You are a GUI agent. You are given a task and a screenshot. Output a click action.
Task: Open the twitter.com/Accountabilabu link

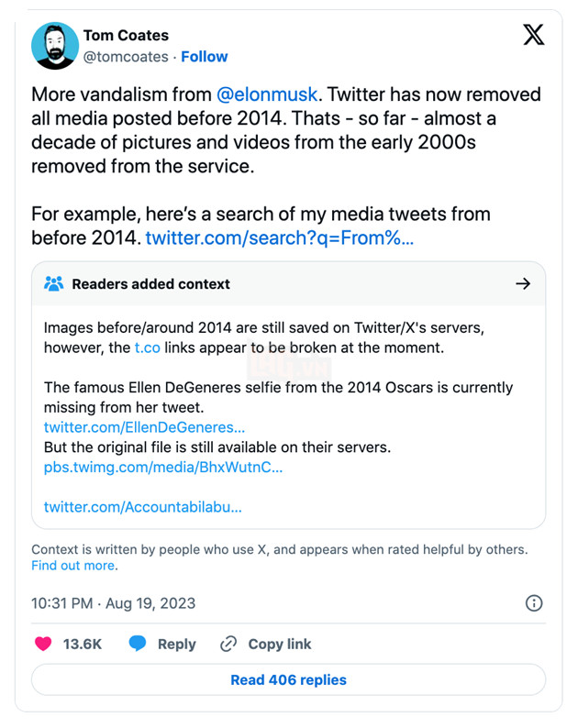pyautogui.click(x=143, y=506)
